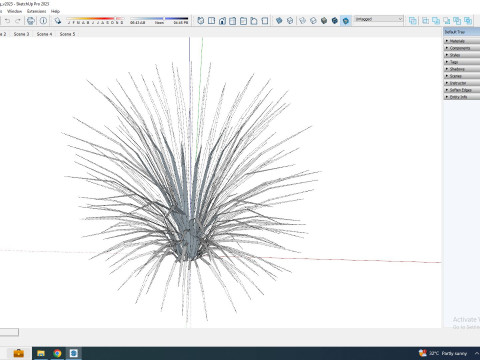The width and height of the screenshot is (480, 360).
Task: Select the Intersect solid tool
Action: click(x=426, y=21)
